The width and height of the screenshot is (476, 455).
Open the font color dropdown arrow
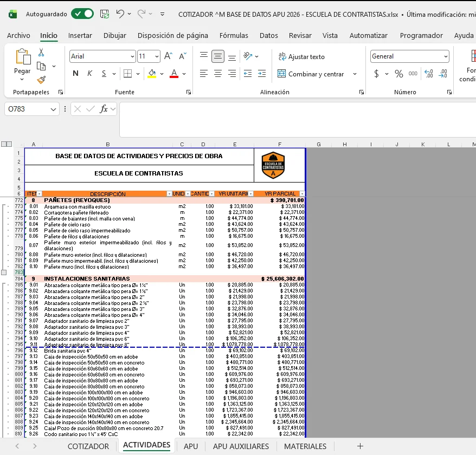coord(184,74)
